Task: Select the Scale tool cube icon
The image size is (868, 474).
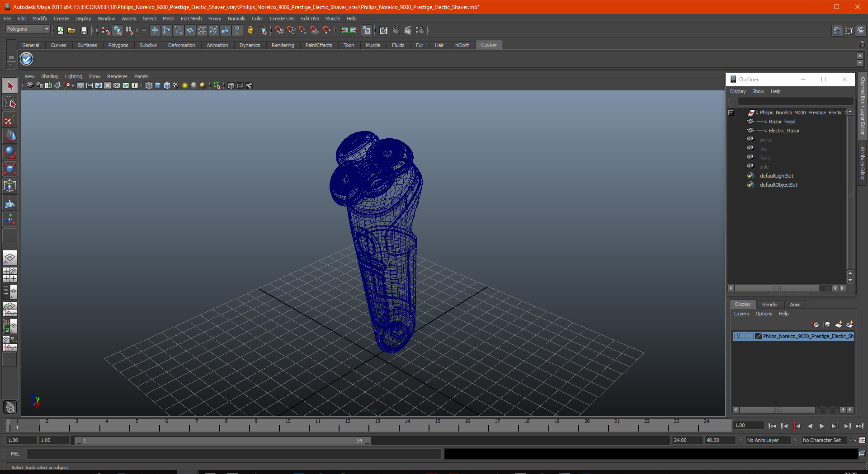Action: [10, 169]
